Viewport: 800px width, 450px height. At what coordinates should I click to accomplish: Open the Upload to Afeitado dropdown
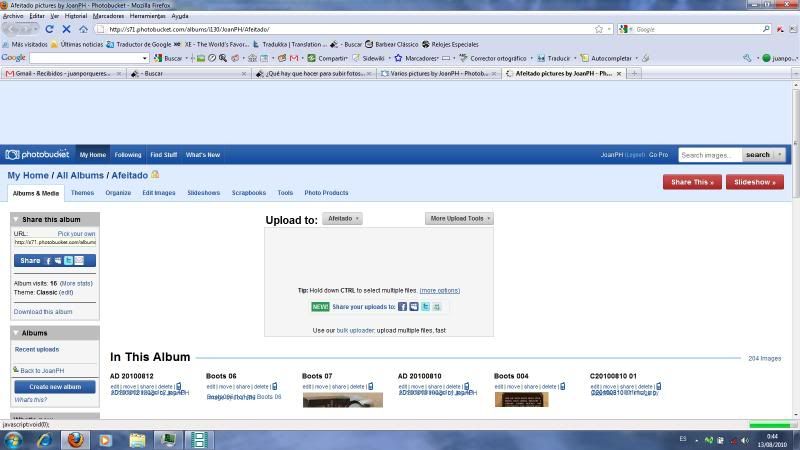coord(342,218)
